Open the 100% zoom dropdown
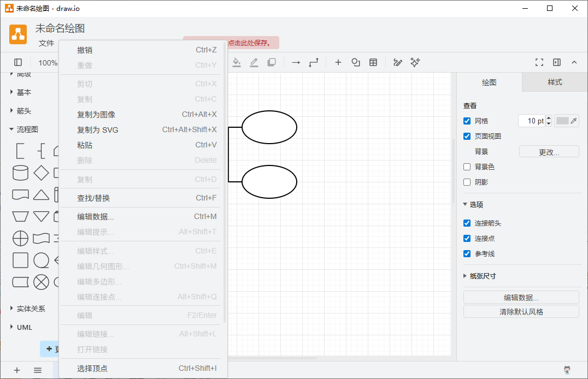The image size is (588, 379). 48,63
